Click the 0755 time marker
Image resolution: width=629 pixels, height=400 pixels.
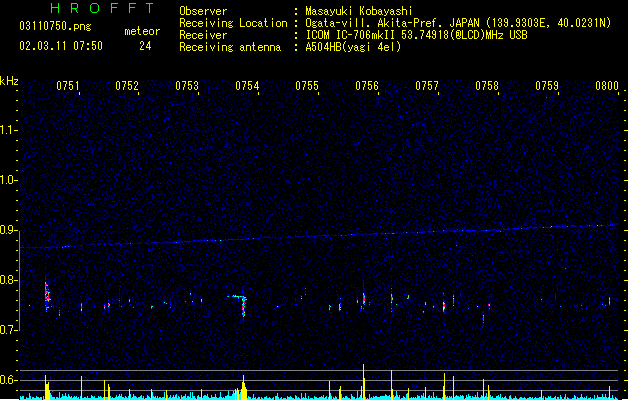click(307, 86)
